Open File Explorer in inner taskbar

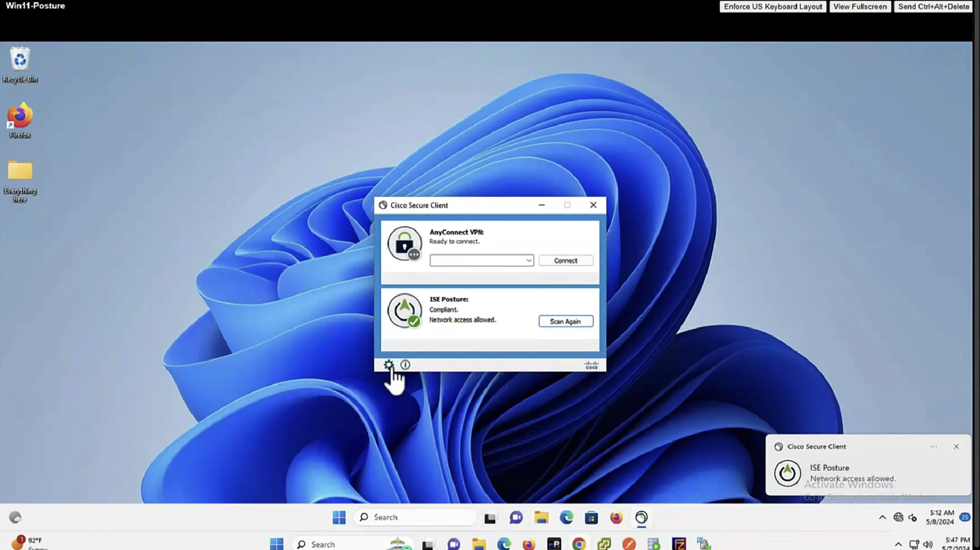[541, 517]
